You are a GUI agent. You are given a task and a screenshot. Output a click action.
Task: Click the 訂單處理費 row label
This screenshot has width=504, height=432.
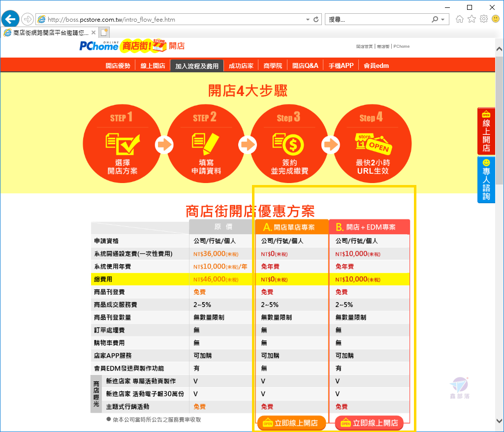pos(109,330)
